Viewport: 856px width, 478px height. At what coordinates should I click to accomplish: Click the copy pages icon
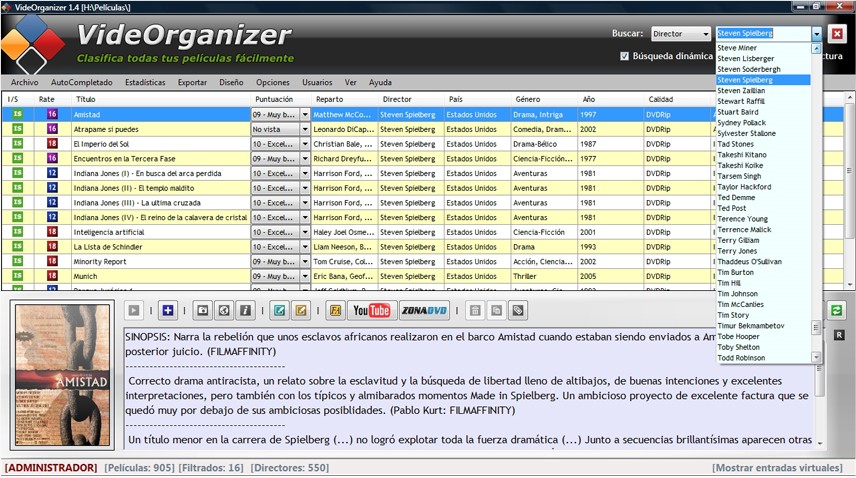click(496, 310)
